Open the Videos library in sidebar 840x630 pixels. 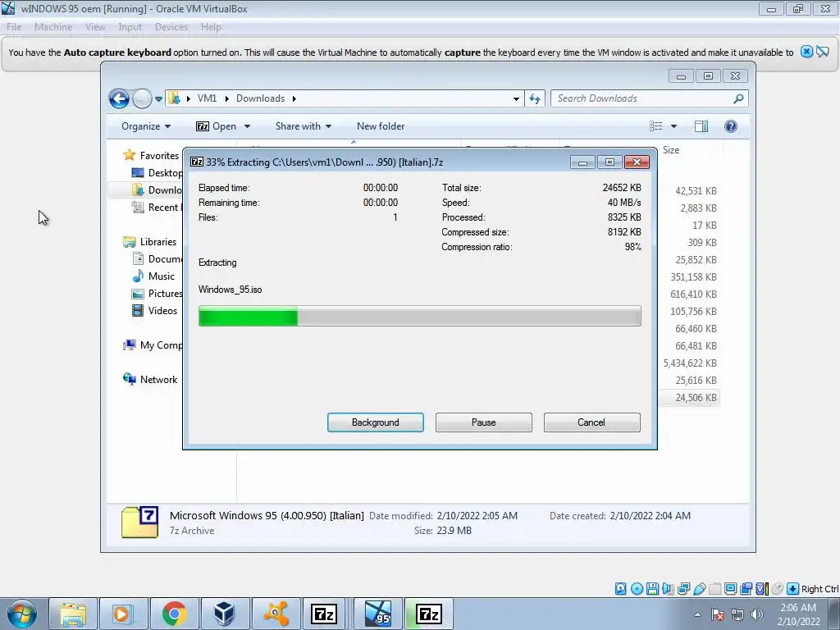click(x=154, y=311)
